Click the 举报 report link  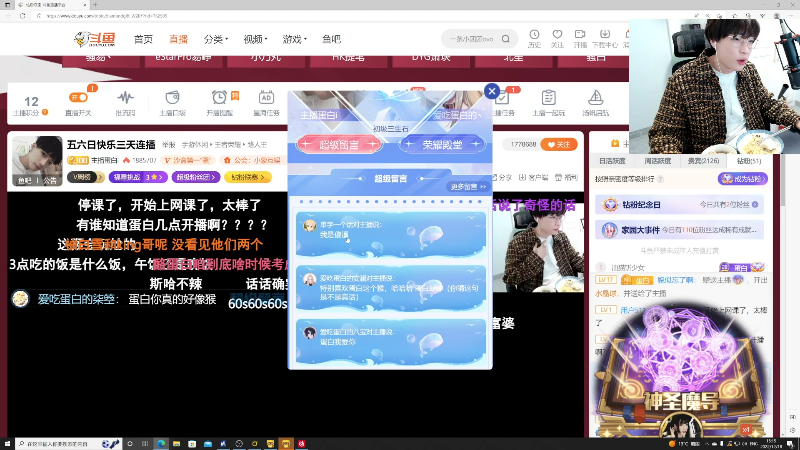tap(168, 145)
